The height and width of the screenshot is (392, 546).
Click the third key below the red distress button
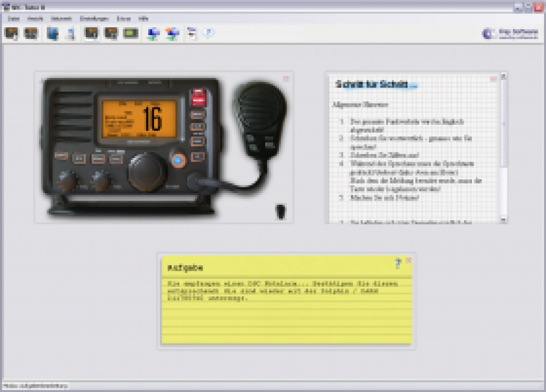(x=197, y=141)
